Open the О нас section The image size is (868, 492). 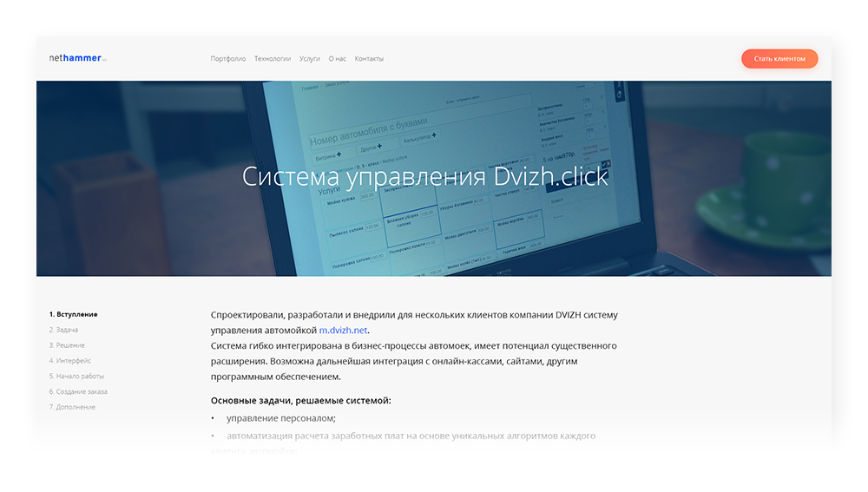(337, 59)
